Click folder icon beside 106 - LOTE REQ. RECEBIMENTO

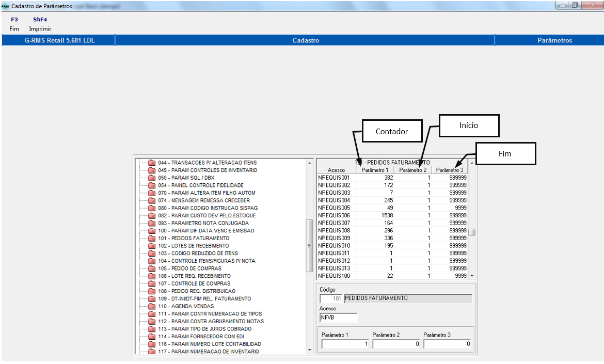tap(152, 276)
